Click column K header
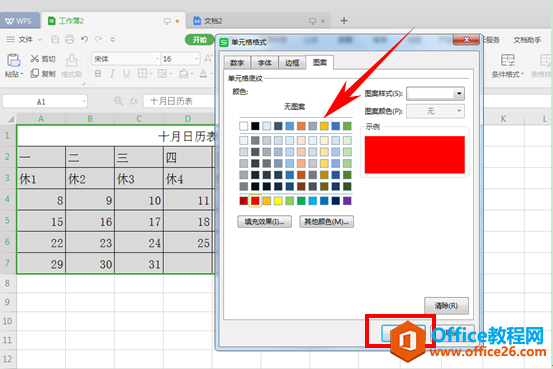 (x=503, y=119)
